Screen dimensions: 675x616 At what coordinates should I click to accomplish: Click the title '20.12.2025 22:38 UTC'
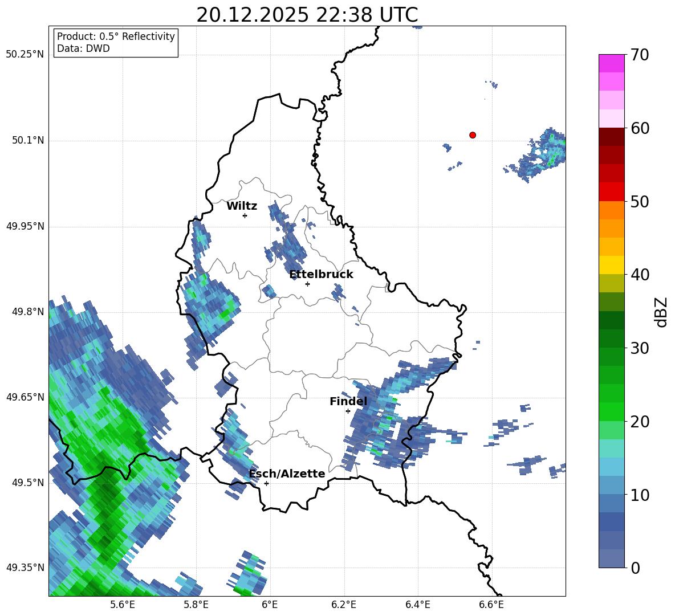pyautogui.click(x=307, y=15)
